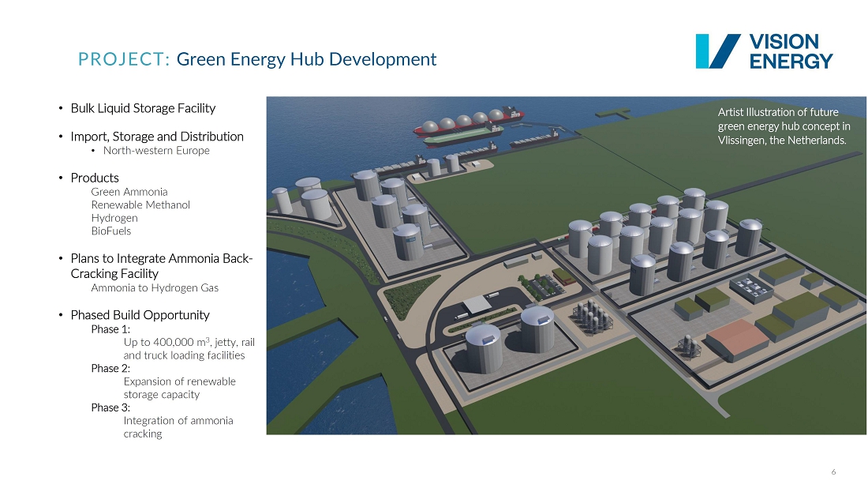The height and width of the screenshot is (488, 868).
Task: Click the Vision Energy logo icon
Action: point(717,51)
